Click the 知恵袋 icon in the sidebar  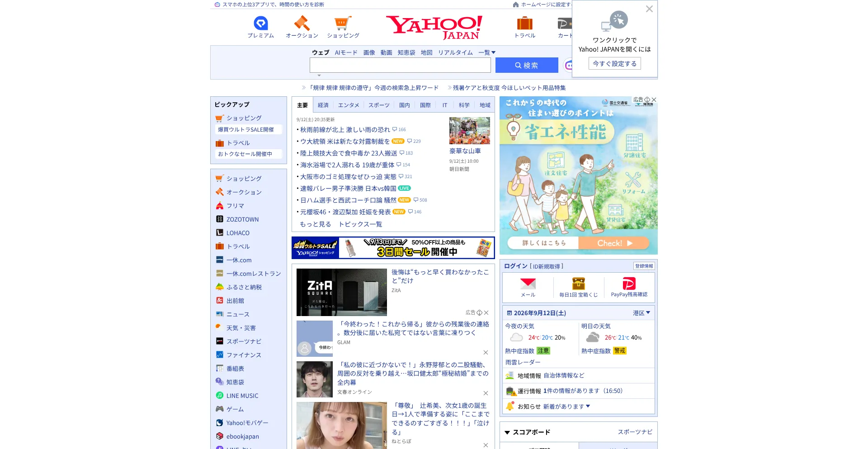coord(220,382)
